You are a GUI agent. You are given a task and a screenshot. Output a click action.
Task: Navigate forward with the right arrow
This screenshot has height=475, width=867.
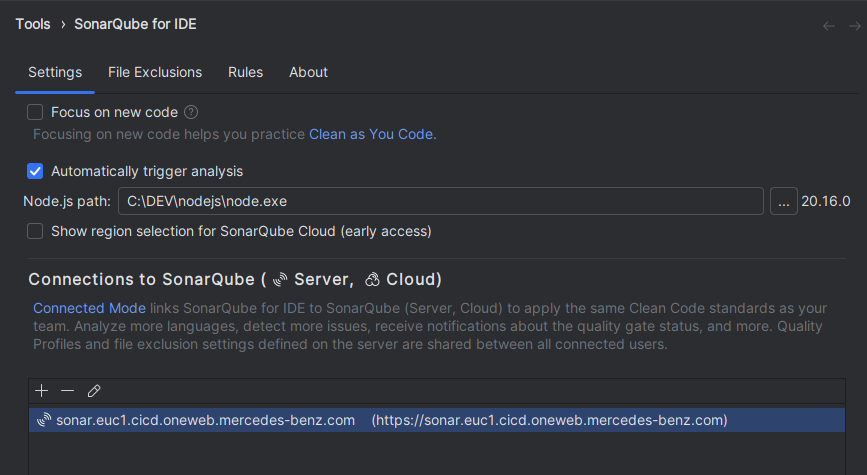[853, 26]
